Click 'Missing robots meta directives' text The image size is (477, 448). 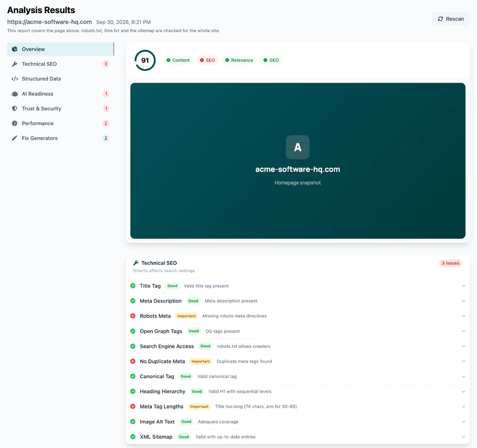(x=234, y=316)
